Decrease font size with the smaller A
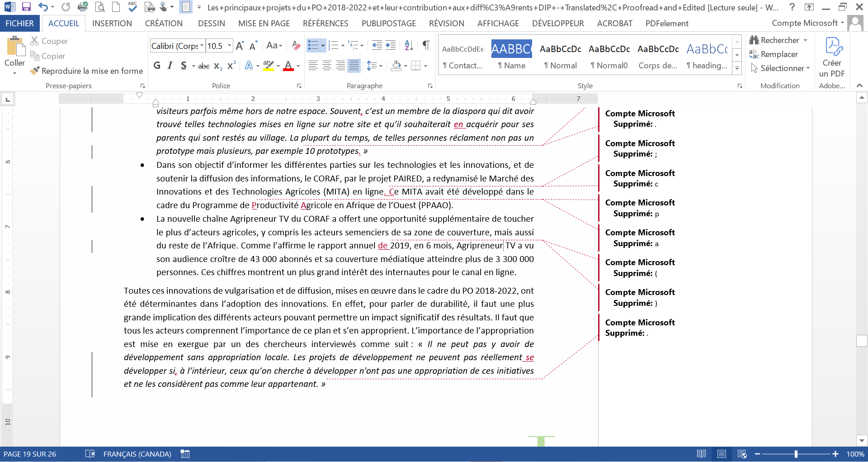 (x=253, y=45)
